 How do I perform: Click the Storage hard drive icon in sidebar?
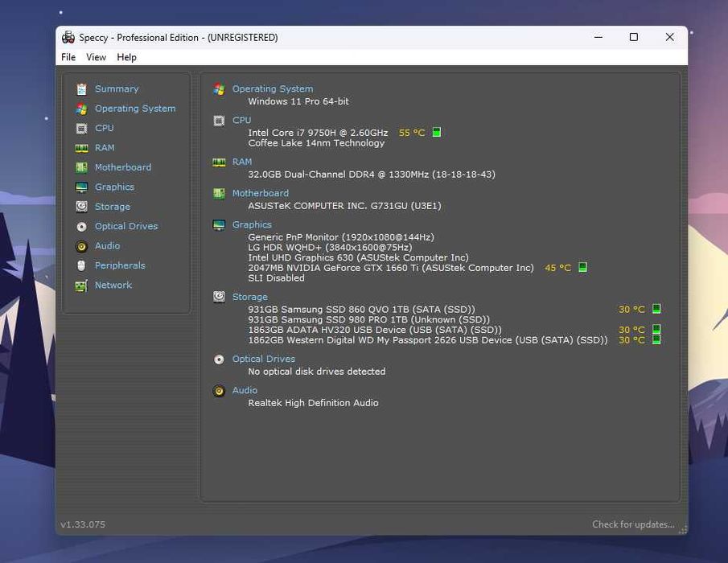click(82, 207)
